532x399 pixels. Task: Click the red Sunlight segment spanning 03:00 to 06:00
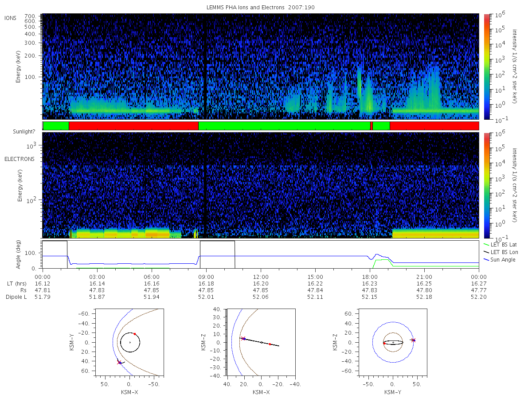point(133,126)
